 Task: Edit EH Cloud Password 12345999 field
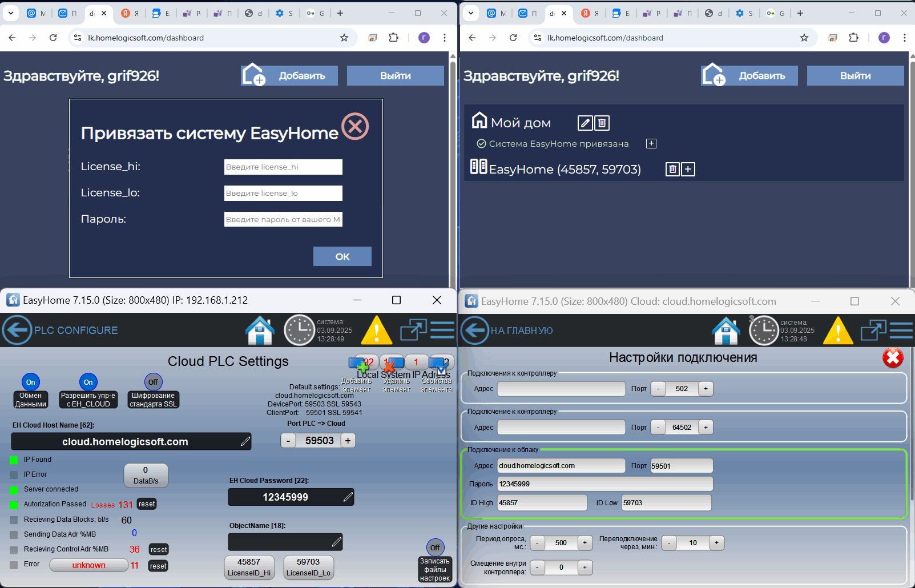click(291, 497)
